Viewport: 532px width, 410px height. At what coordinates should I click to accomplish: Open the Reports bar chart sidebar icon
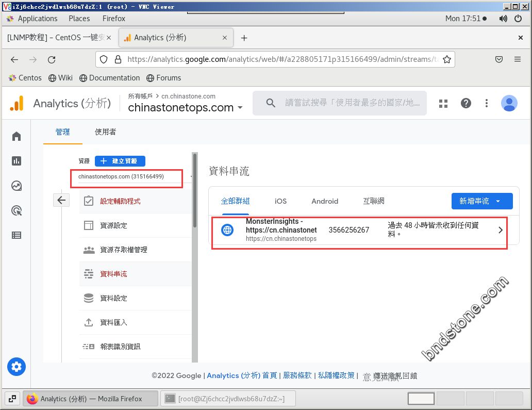16,161
